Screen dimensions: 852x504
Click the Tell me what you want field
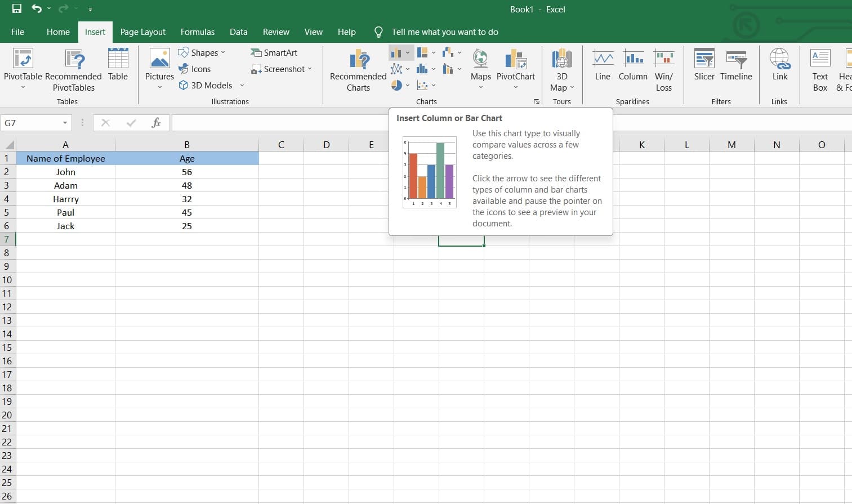pos(445,32)
